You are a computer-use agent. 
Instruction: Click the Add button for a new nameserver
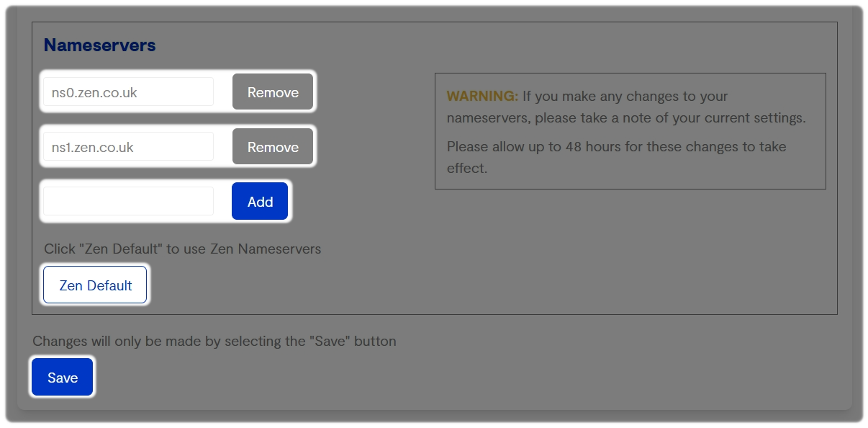[x=259, y=201]
